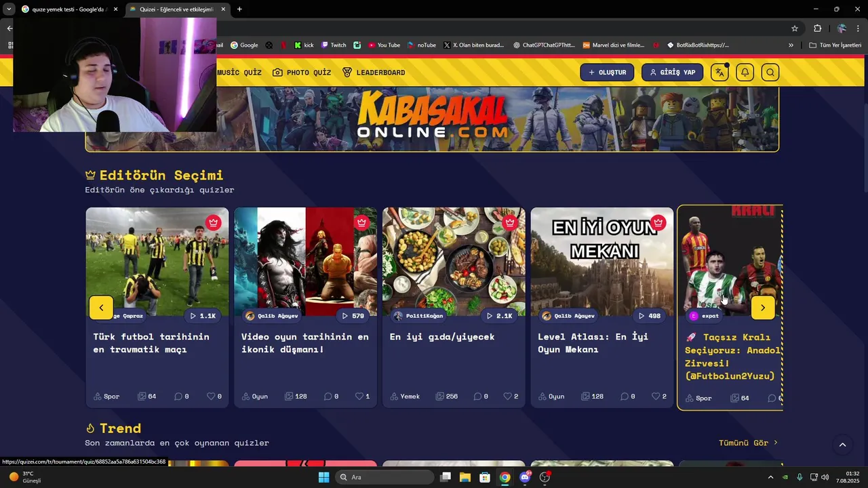Click the comment icon on Türk futbol card
This screenshot has height=488, width=868.
click(x=179, y=396)
